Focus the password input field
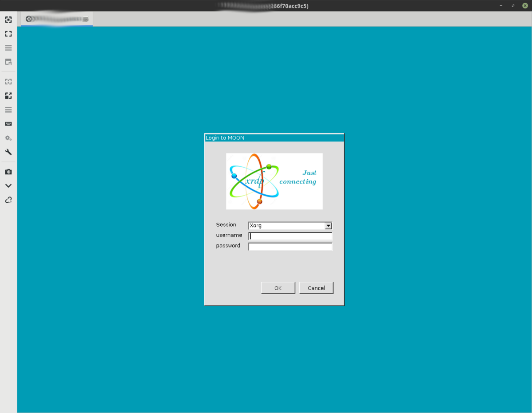Viewport: 532px width, 413px height. (x=290, y=247)
